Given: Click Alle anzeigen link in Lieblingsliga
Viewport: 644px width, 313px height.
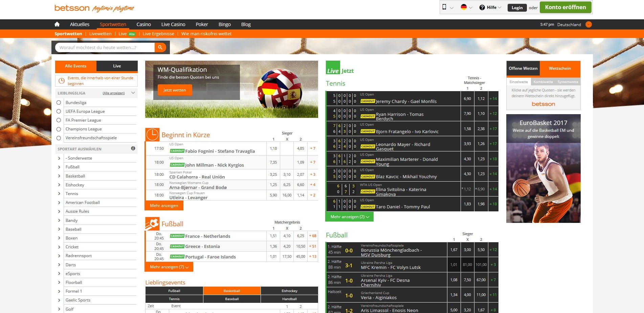Looking at the screenshot, I should click(x=114, y=93).
